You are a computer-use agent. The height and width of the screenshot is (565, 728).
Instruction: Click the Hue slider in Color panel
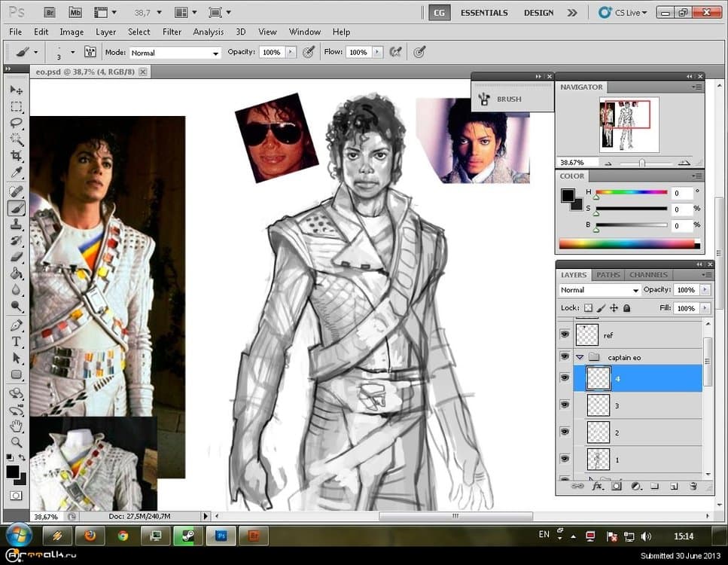(631, 192)
